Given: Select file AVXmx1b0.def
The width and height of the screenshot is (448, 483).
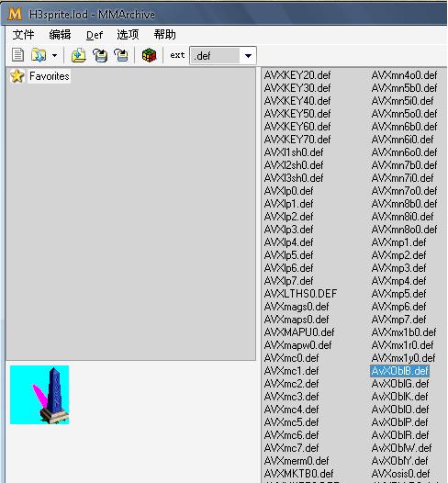Looking at the screenshot, I should point(404,332).
